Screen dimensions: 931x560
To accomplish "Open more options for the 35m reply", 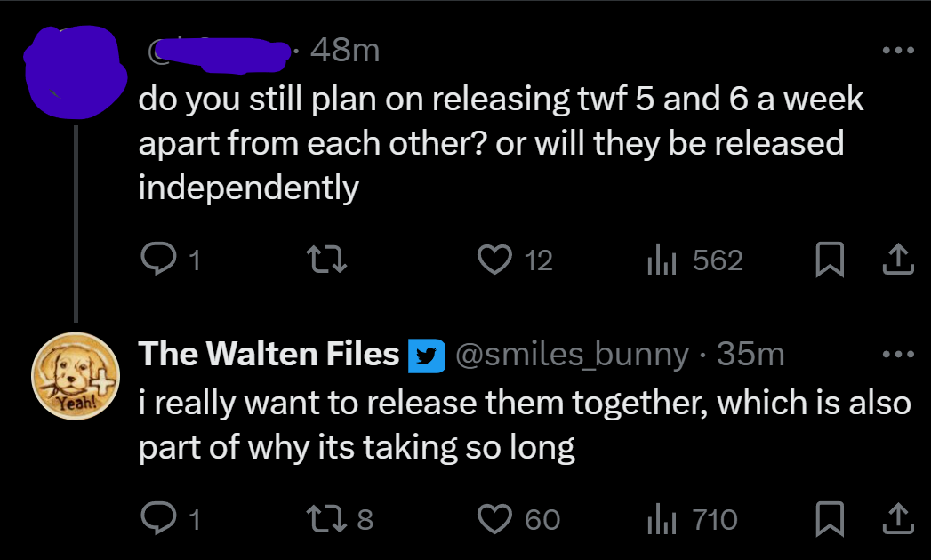I will pos(898,355).
